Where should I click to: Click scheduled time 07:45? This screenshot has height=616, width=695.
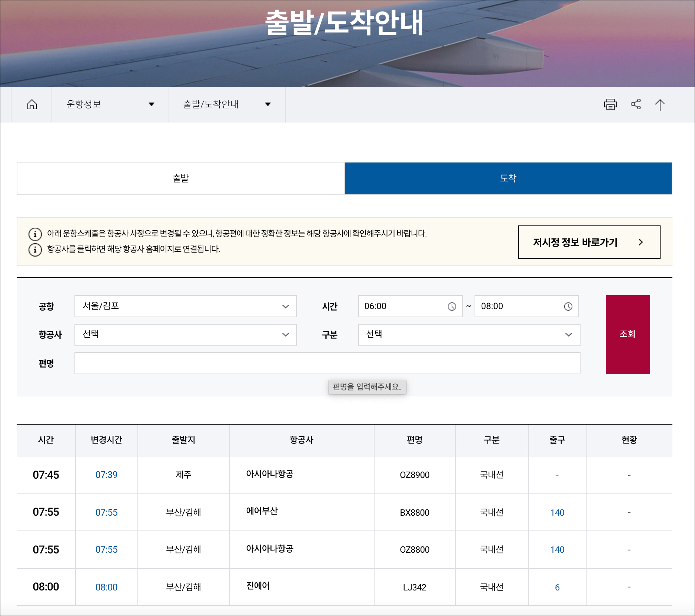[46, 475]
